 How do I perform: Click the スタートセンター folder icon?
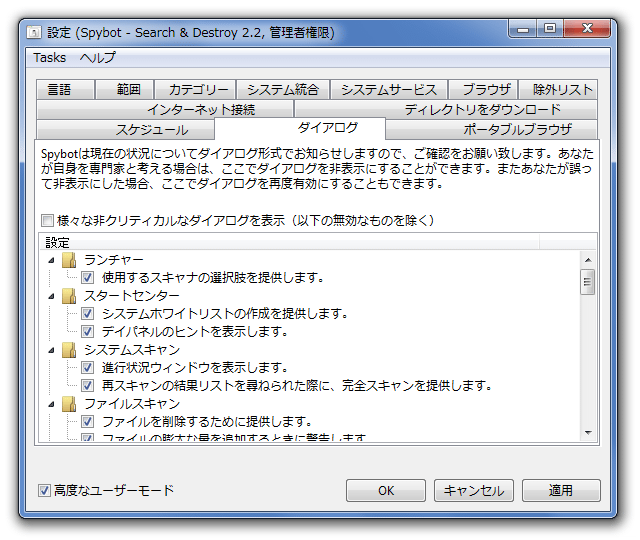coord(69,296)
